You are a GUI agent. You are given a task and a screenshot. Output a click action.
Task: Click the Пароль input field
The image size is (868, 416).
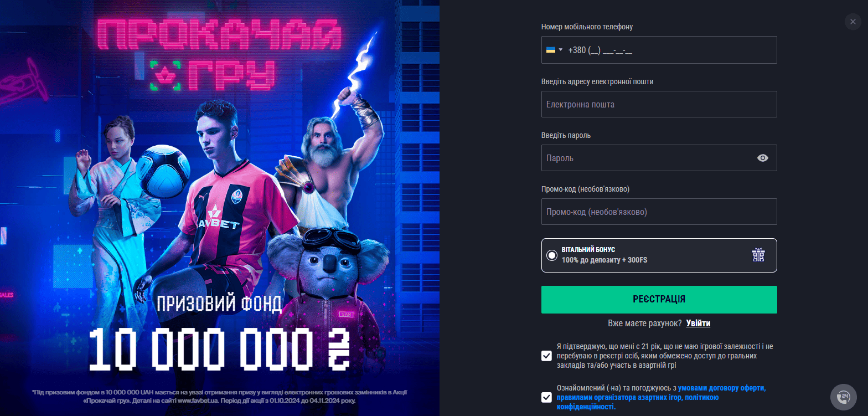click(x=659, y=158)
